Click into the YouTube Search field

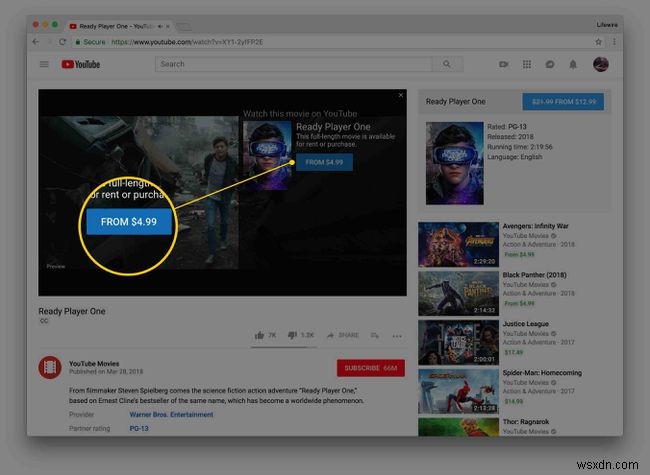pyautogui.click(x=293, y=64)
